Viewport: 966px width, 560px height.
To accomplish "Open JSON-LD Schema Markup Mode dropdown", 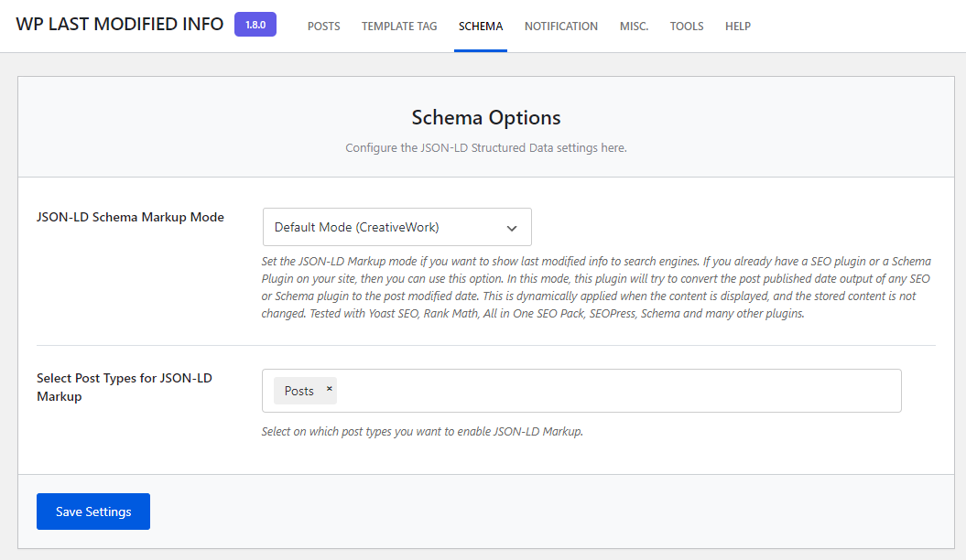I will pyautogui.click(x=396, y=227).
